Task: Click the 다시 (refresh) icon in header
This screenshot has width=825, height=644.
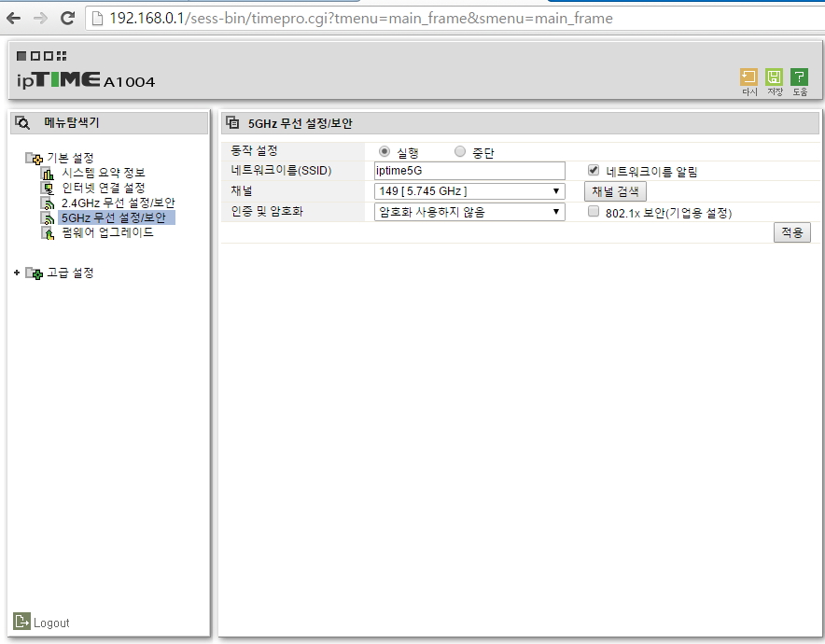Action: pos(748,77)
